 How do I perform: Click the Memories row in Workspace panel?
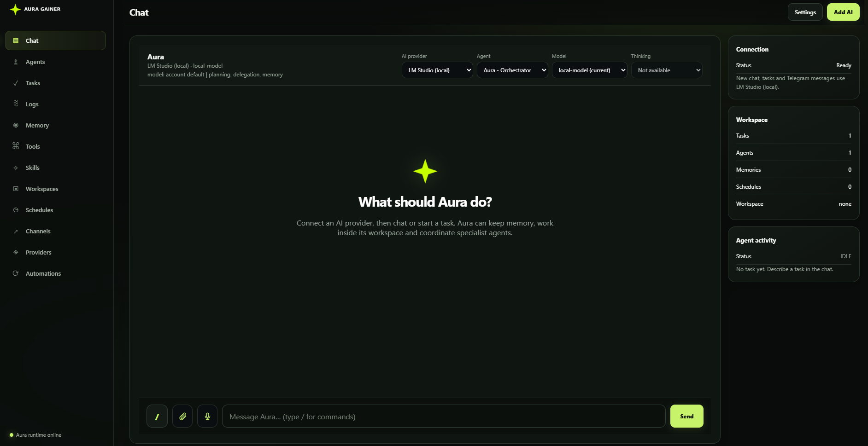point(793,170)
